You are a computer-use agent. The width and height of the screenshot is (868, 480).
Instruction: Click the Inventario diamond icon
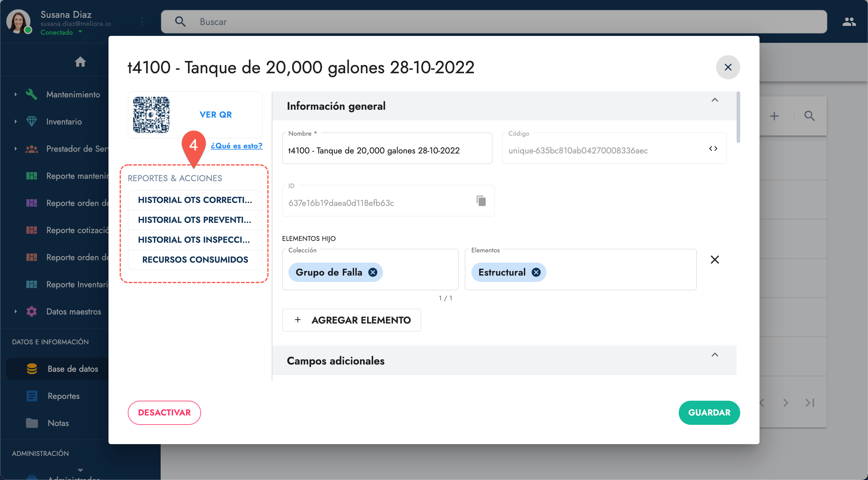(x=31, y=121)
